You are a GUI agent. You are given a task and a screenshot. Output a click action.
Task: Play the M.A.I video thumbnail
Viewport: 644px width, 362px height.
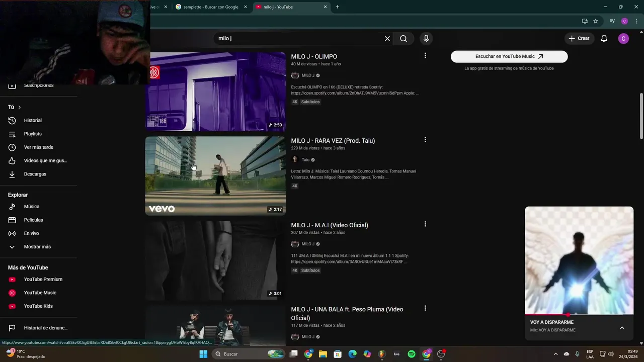[215, 260]
